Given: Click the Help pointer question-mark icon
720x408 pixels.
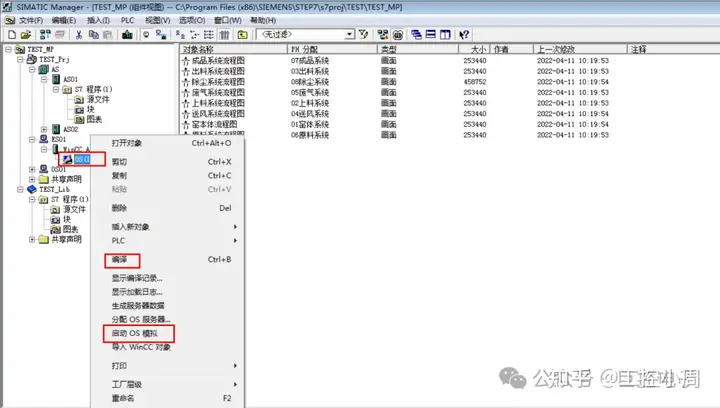Looking at the screenshot, I should (x=464, y=34).
